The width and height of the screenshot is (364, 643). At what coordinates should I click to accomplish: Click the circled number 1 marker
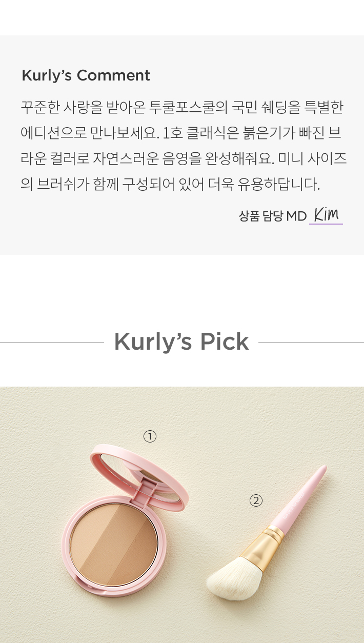(150, 436)
